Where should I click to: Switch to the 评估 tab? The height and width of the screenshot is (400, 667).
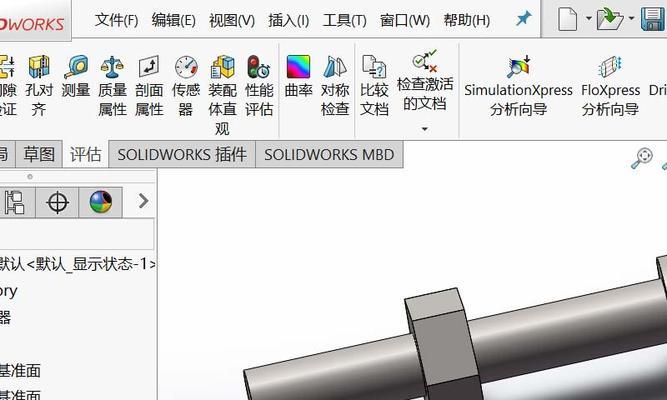(86, 154)
